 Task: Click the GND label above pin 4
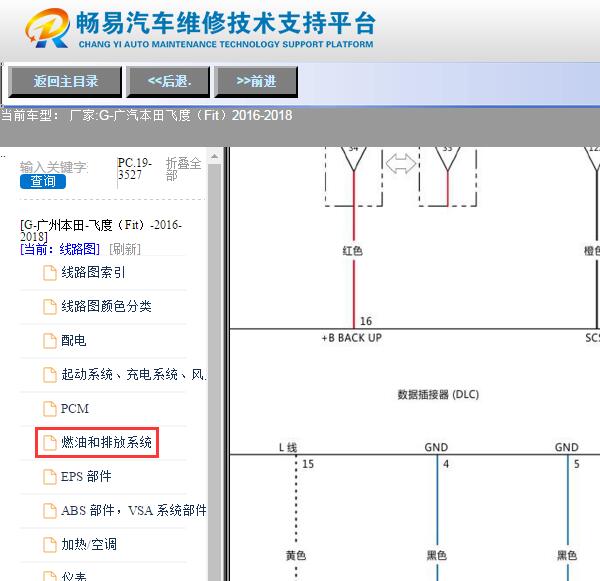tap(436, 447)
